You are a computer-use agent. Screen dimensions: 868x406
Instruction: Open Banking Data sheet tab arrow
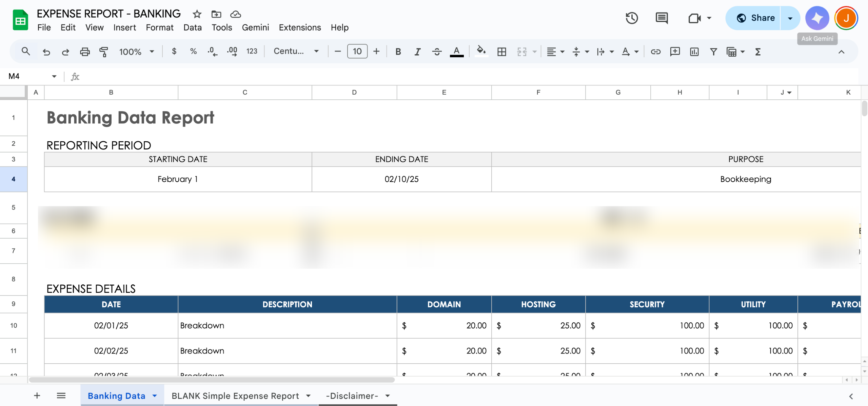click(x=155, y=395)
